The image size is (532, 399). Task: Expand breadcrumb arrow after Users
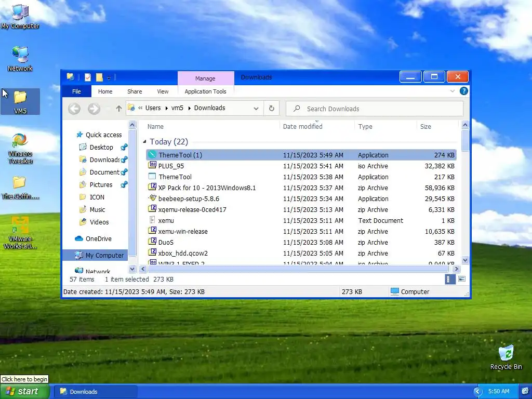coord(167,108)
